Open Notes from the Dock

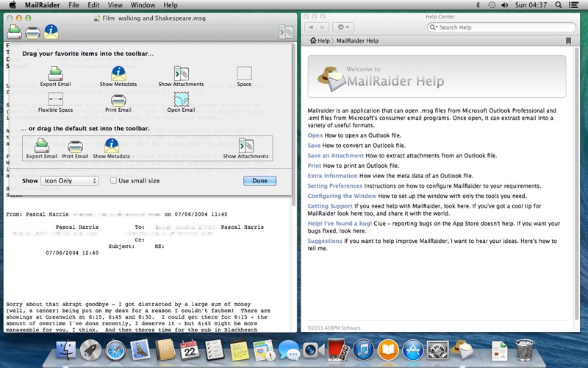tap(240, 350)
